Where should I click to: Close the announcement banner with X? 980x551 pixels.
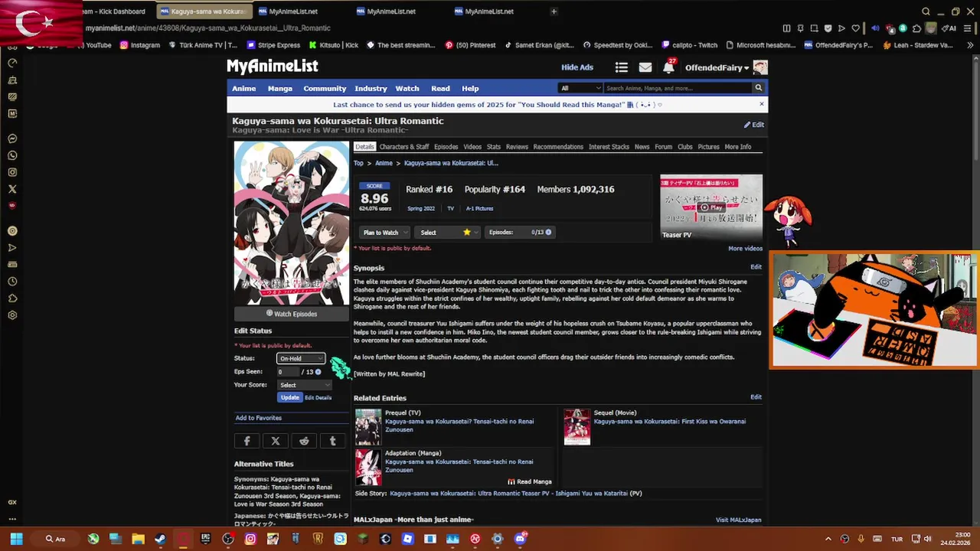tap(761, 104)
